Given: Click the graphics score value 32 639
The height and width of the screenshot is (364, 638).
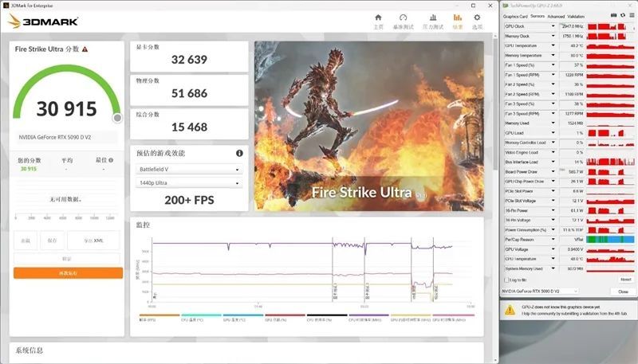Looking at the screenshot, I should 189,60.
